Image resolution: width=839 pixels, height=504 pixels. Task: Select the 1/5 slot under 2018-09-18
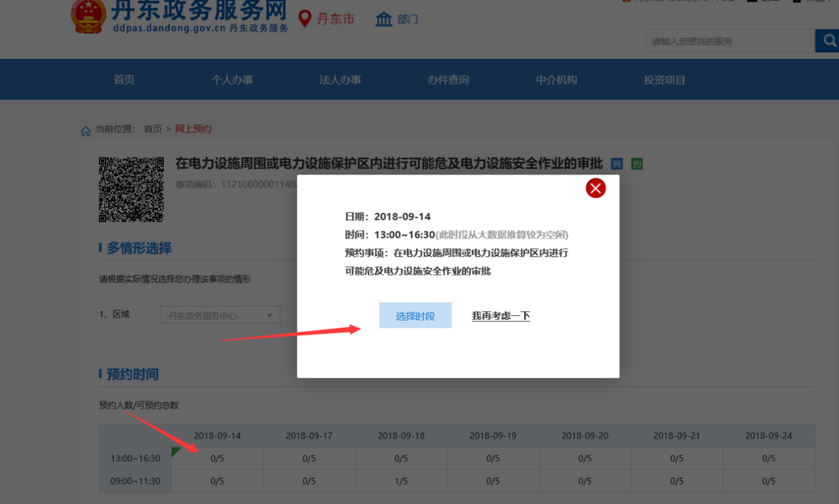pos(401,481)
